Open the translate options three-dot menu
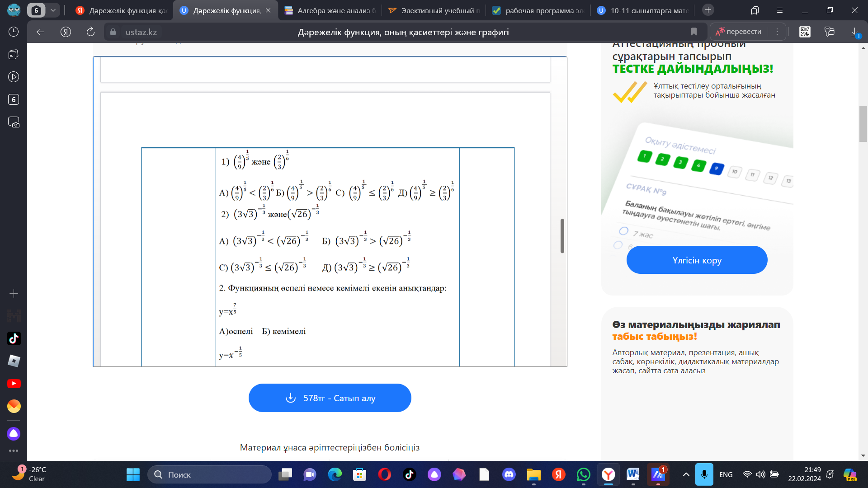868x488 pixels. pos(777,32)
